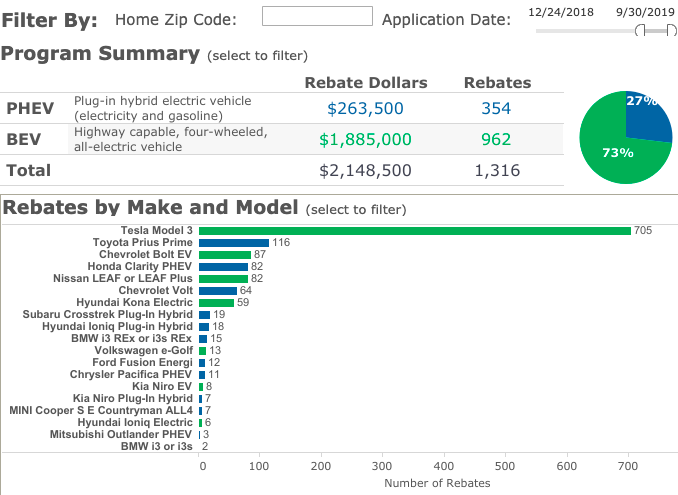Click the 9/30/2019 end date text
678x495 pixels.
click(645, 12)
